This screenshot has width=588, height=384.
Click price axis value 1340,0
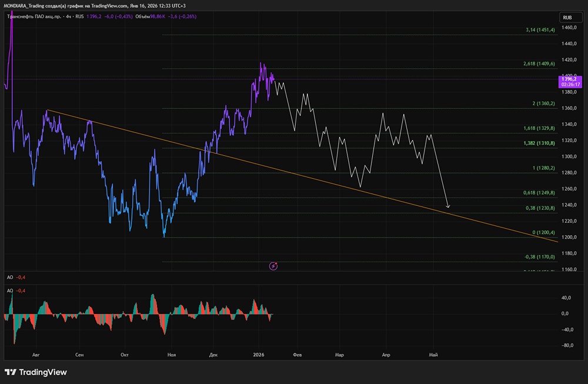click(x=569, y=124)
